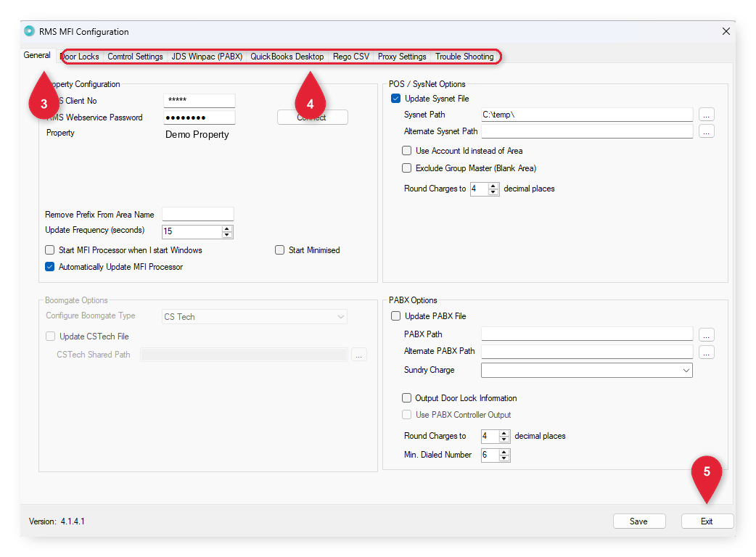Click Remove Prefix From Area Name field
This screenshot has width=756, height=557.
(x=197, y=215)
